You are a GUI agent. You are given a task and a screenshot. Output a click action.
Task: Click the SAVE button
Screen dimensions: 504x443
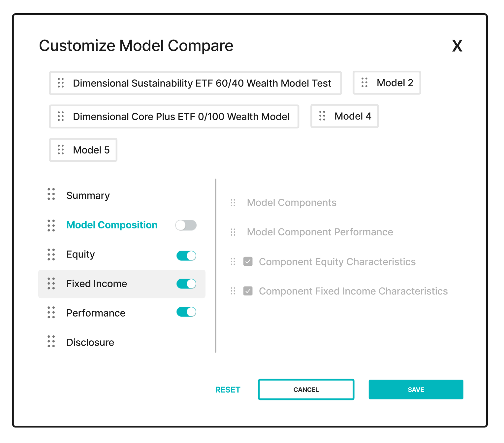(416, 390)
